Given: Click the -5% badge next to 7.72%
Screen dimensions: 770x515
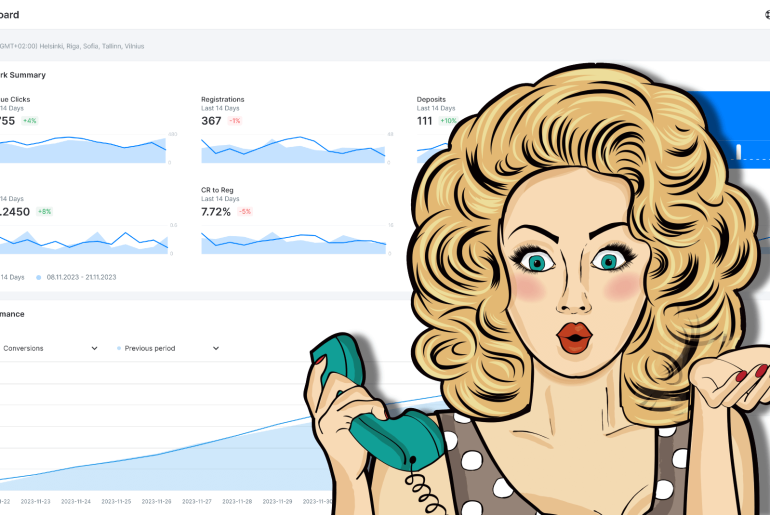Looking at the screenshot, I should (245, 212).
